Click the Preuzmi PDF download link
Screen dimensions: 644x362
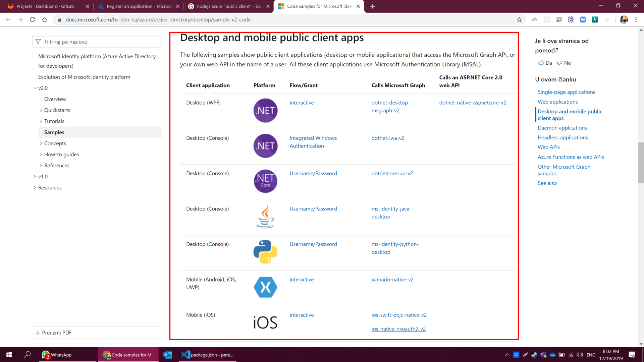pos(56,333)
